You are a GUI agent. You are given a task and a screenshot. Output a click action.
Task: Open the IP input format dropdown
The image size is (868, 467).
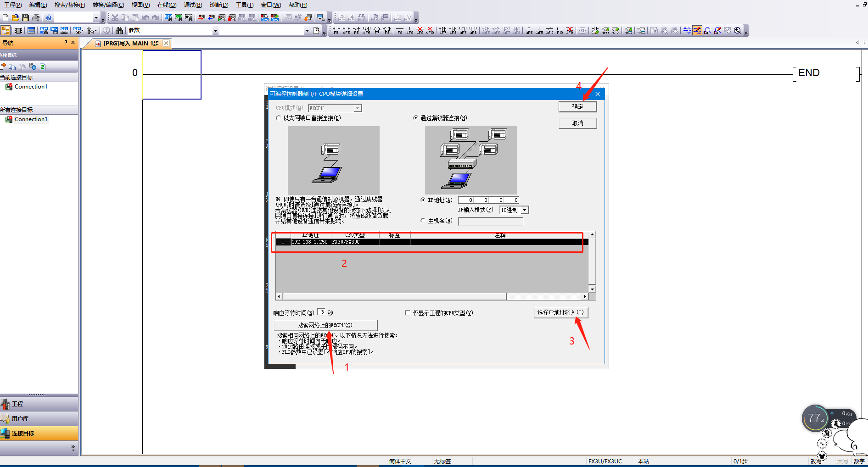tap(525, 210)
